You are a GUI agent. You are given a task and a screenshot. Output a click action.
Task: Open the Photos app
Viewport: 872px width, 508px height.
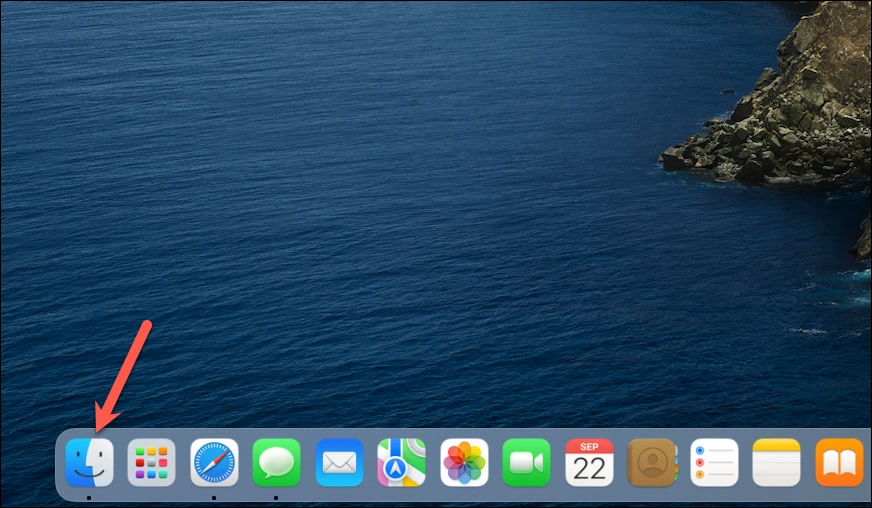(464, 462)
